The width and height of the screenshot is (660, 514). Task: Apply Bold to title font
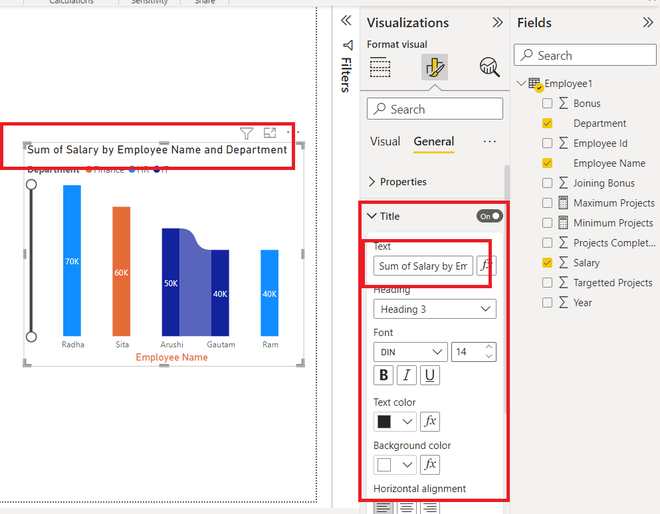click(383, 375)
